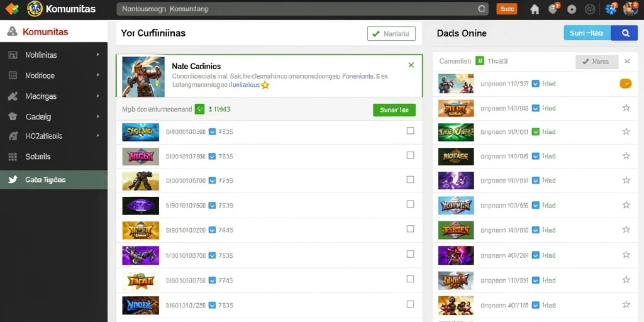The height and width of the screenshot is (322, 644).
Task: Favorite the star on onpnenn 401/15 row
Action: (626, 304)
